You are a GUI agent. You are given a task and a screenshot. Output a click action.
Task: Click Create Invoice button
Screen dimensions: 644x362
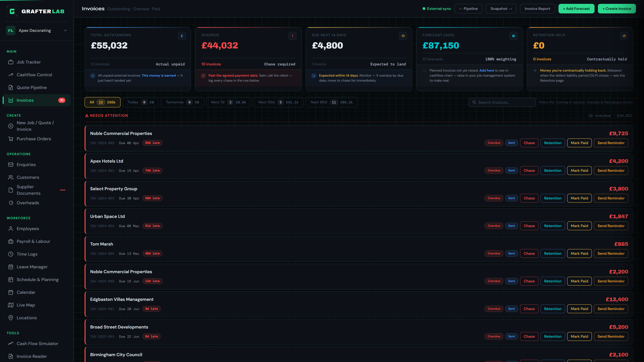(x=617, y=9)
